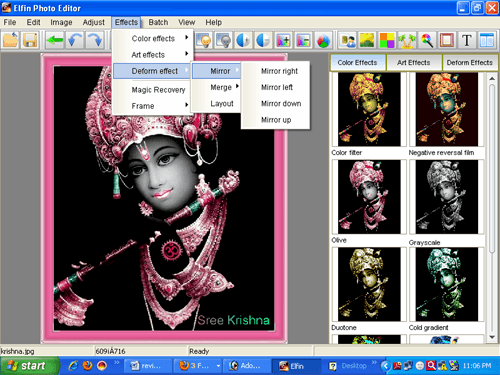
Task: Click the effects panel scroll down arrow
Action: [x=492, y=337]
